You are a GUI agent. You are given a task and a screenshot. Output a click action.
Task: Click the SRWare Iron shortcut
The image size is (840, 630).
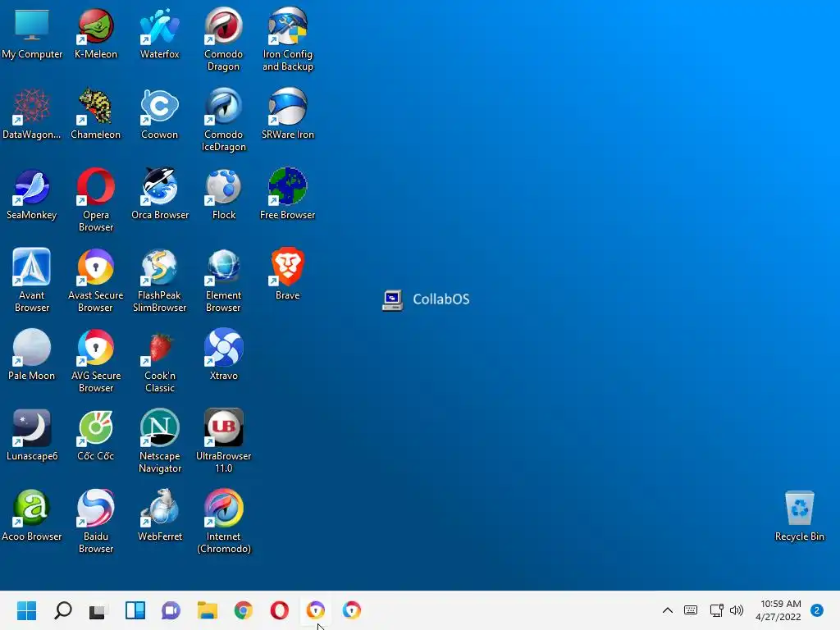tap(288, 113)
